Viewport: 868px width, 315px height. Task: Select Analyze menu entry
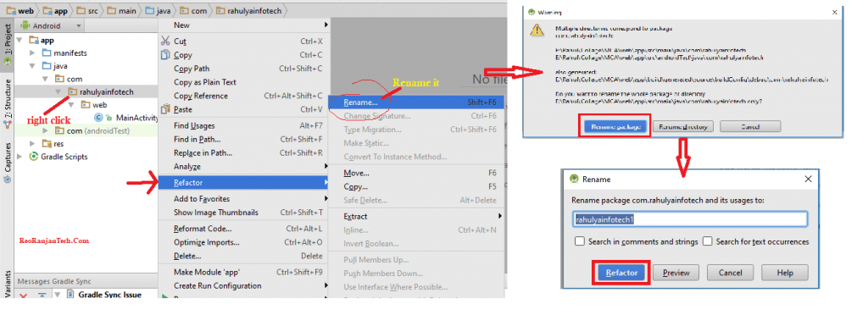[244, 166]
